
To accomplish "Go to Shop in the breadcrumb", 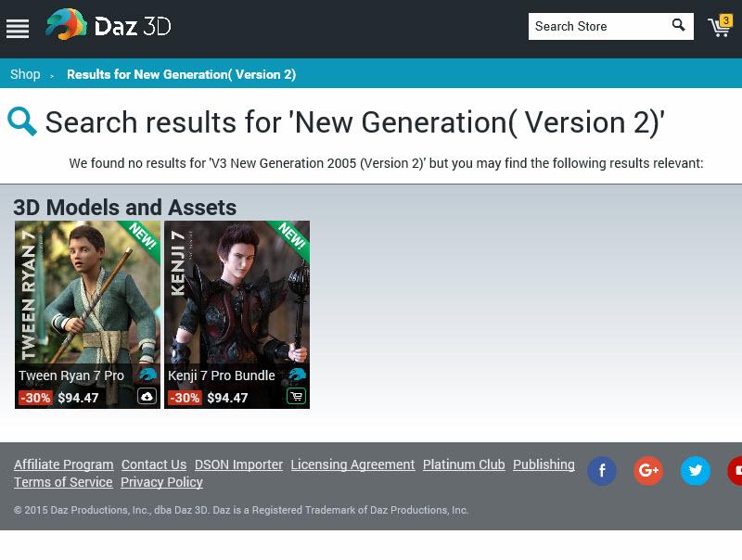I will click(25, 74).
